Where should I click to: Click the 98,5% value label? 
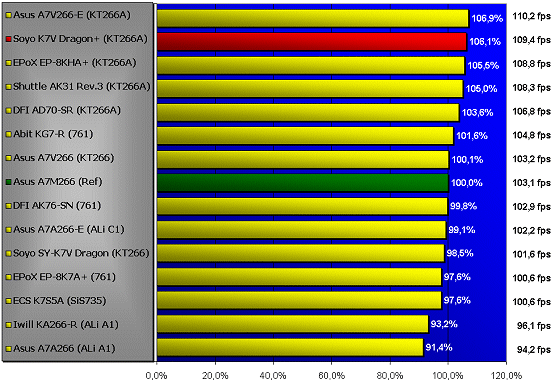[x=460, y=253]
